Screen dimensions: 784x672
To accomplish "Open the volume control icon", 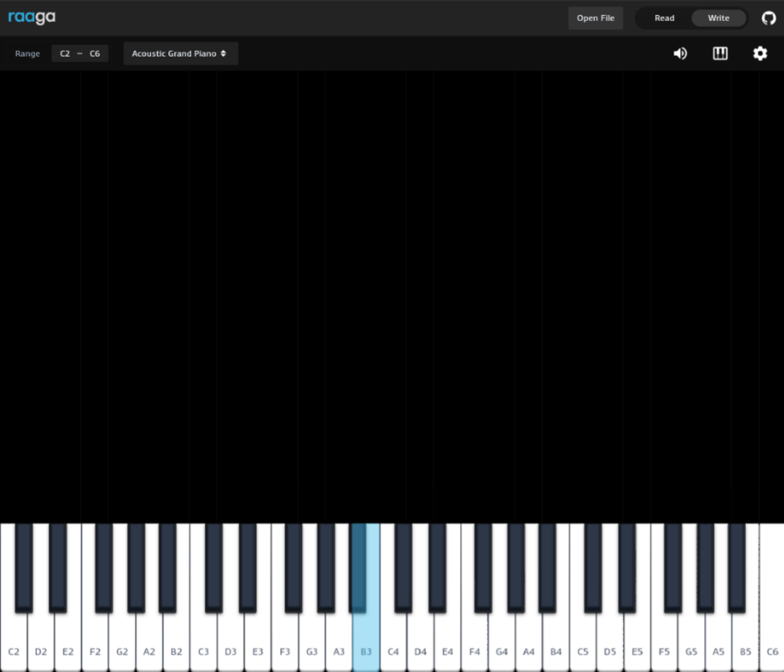I will click(x=681, y=54).
